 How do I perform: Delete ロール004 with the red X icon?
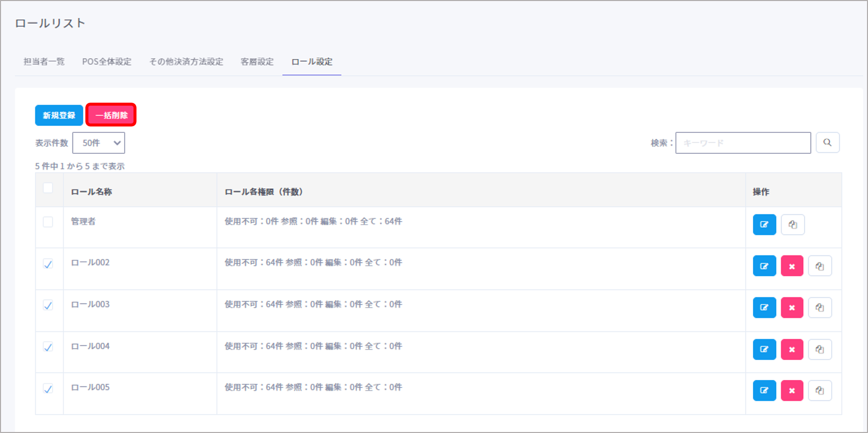click(792, 350)
